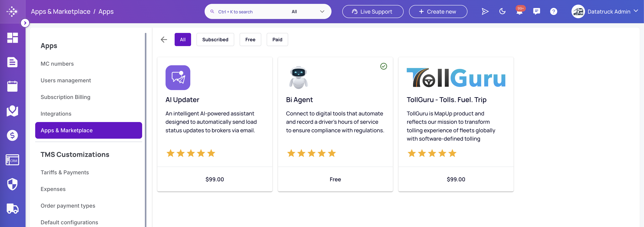Select the Subscribed filter tab
This screenshot has height=227, width=644.
coord(215,40)
